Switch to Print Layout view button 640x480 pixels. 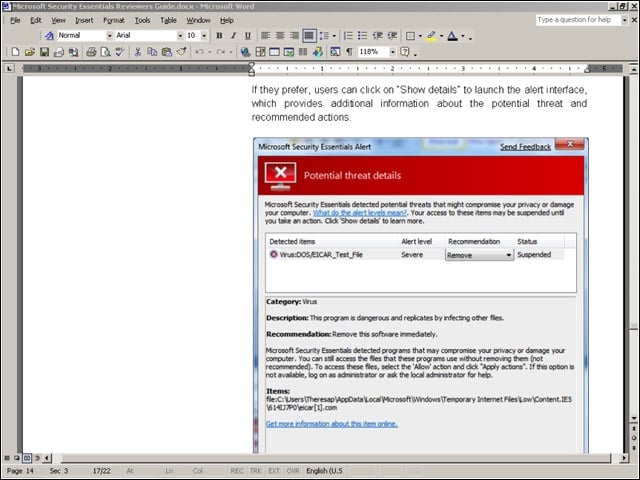pyautogui.click(x=27, y=458)
